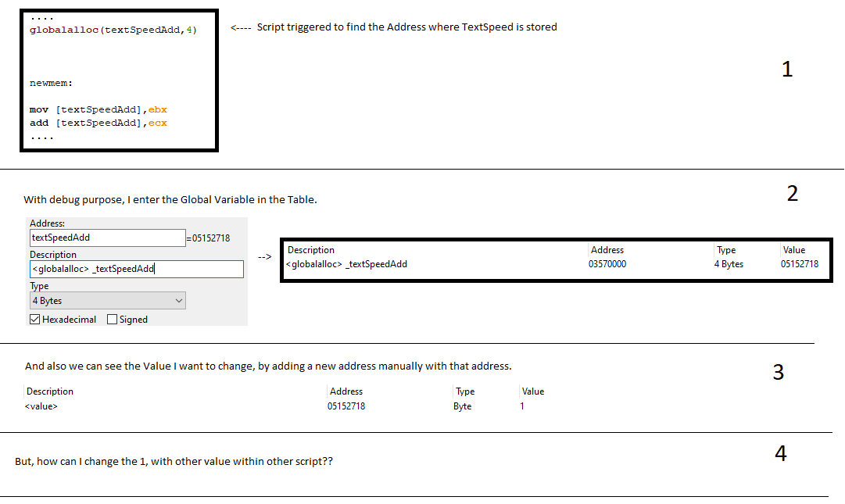Click the 4 Bytes type cell in the table
Screen dimensions: 845x504
point(729,264)
